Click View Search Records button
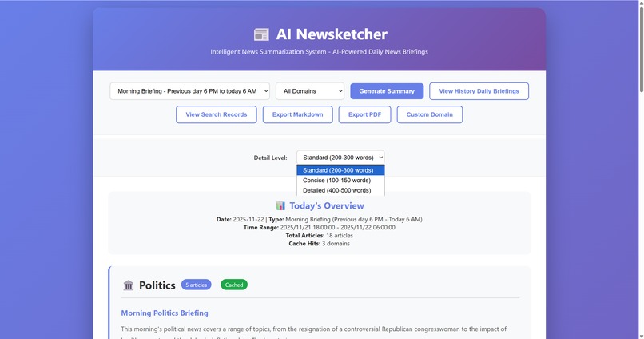This screenshot has width=644, height=339. coord(217,114)
